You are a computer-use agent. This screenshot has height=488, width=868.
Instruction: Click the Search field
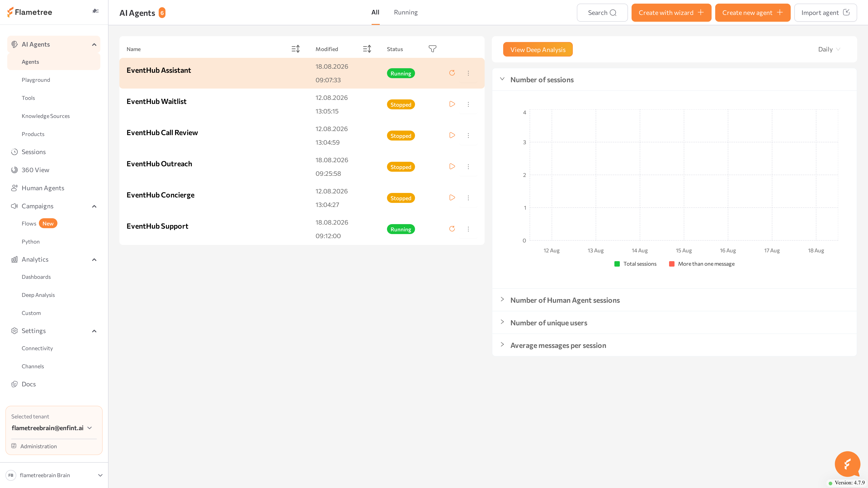click(602, 12)
